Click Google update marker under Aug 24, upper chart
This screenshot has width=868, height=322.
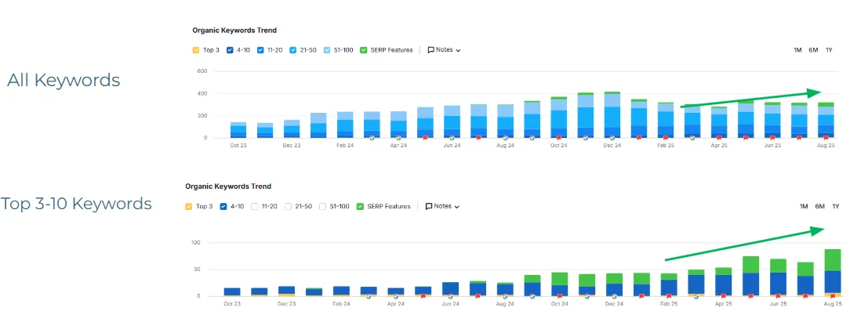coord(506,138)
